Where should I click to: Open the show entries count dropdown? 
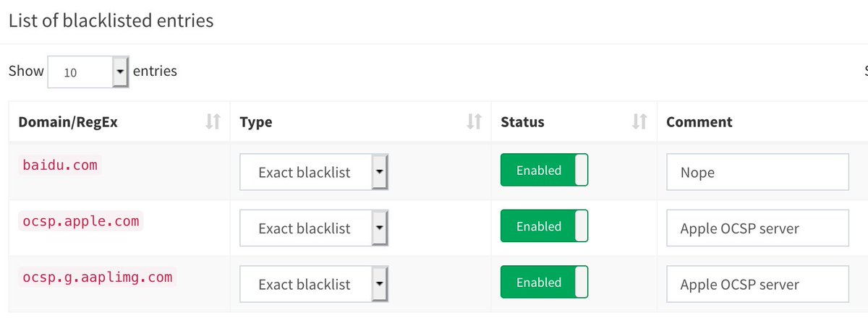(x=88, y=72)
